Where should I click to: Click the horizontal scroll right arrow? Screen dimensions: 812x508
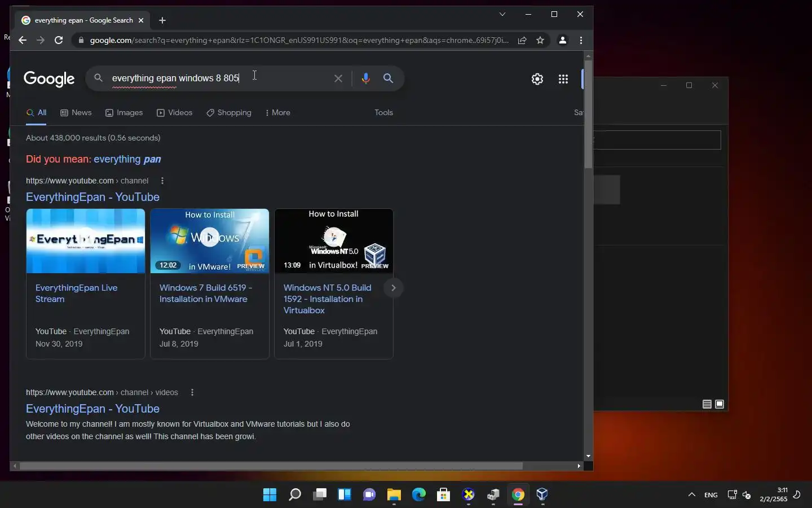coord(579,466)
